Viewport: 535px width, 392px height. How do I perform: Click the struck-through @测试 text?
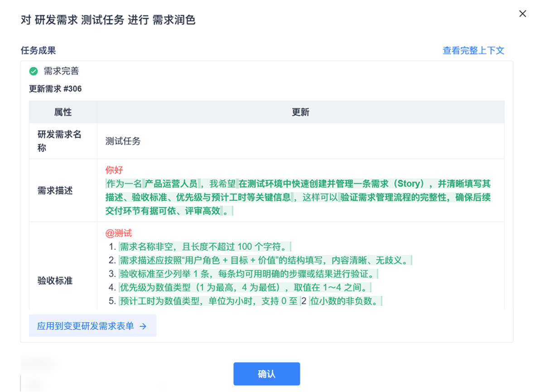118,233
